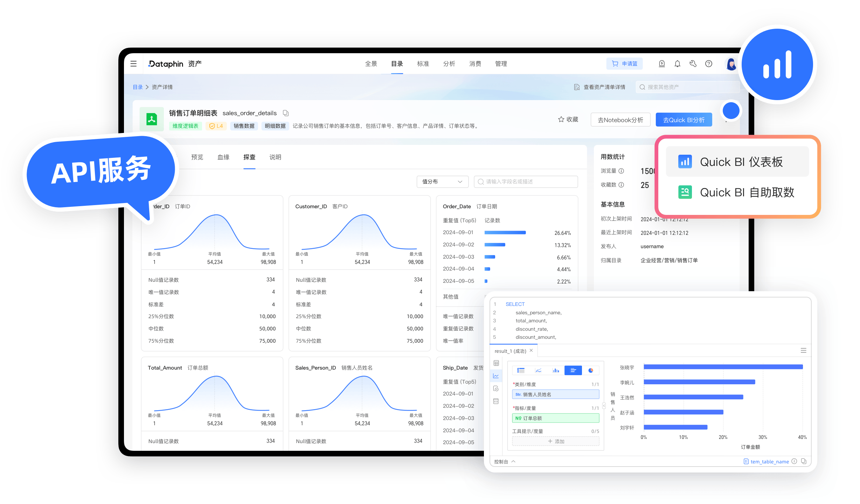Click info icon next to 浏览量
Image resolution: width=860 pixels, height=504 pixels.
point(621,171)
